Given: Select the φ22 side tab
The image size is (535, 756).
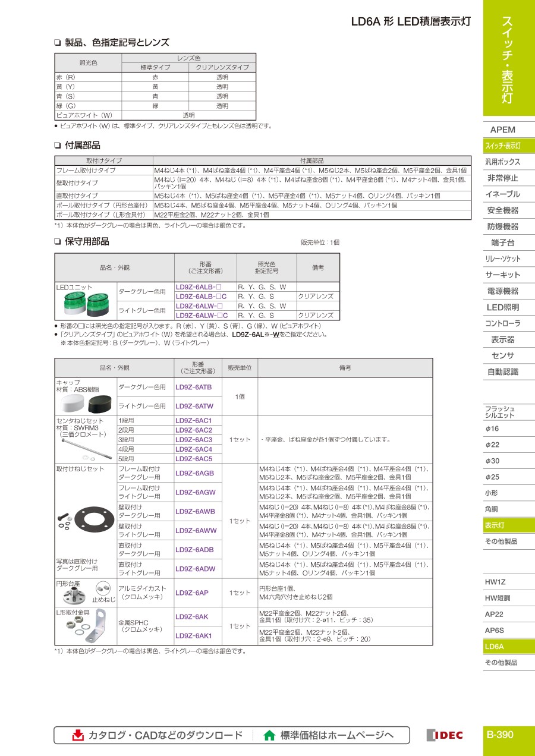Looking at the screenshot, I should point(492,445).
